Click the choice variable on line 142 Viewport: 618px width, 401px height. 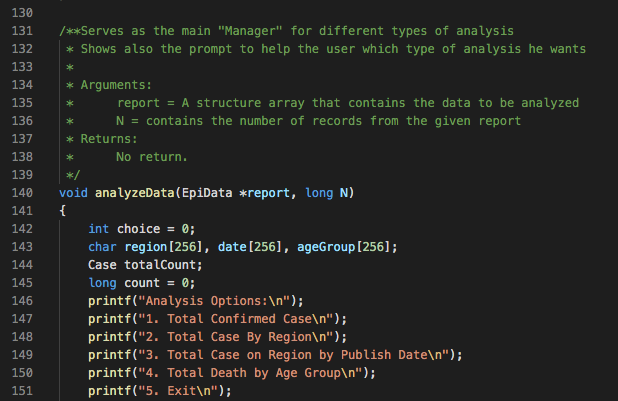138,229
